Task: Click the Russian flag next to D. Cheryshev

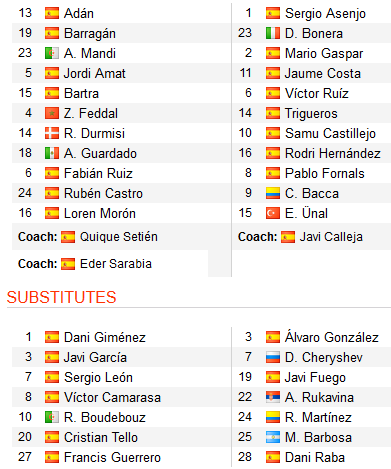Action: 273,357
